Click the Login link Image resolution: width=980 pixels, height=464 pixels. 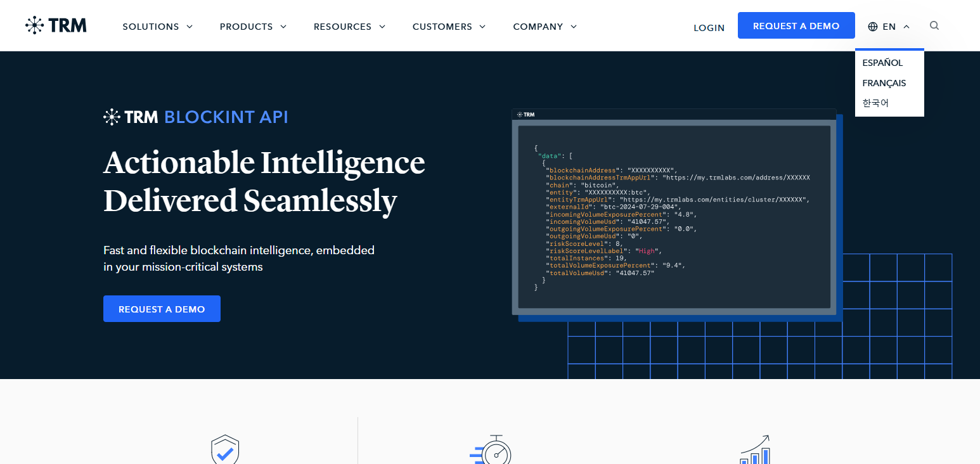[x=709, y=28]
